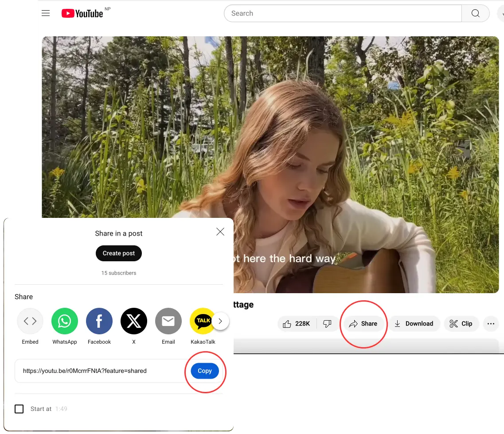Focus the Search input field
504x434 pixels.
point(343,13)
